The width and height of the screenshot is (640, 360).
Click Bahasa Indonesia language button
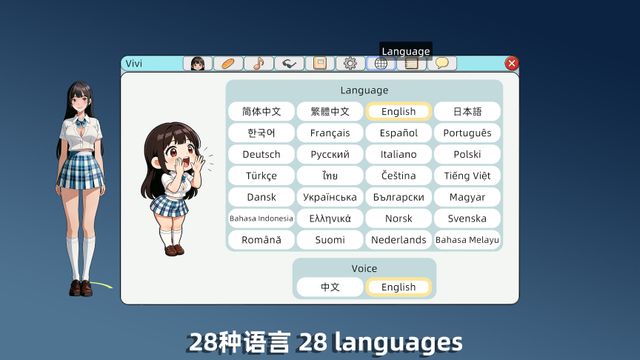pyautogui.click(x=261, y=218)
